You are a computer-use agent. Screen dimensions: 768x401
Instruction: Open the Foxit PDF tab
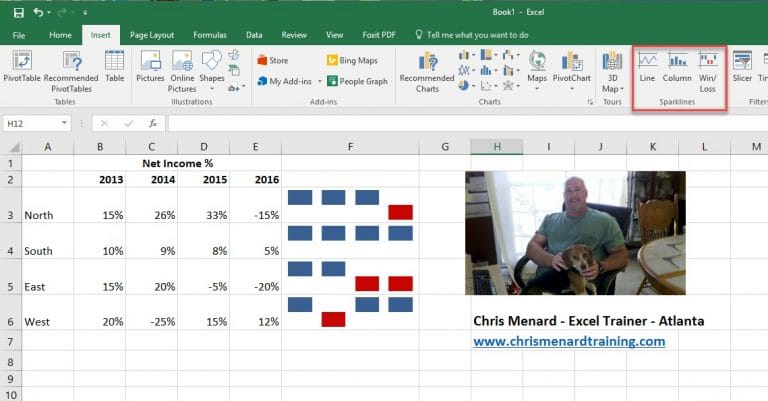point(379,35)
